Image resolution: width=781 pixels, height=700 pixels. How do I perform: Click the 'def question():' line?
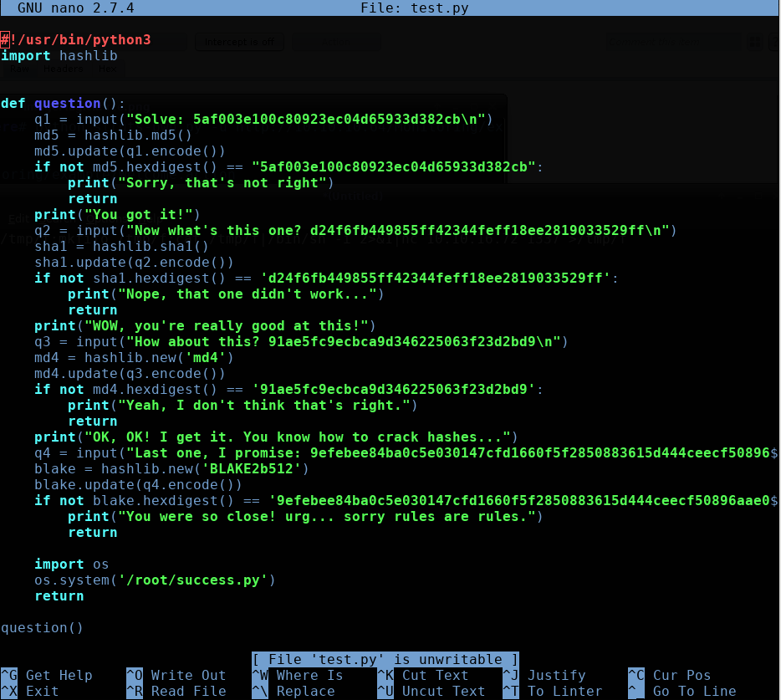point(64,104)
